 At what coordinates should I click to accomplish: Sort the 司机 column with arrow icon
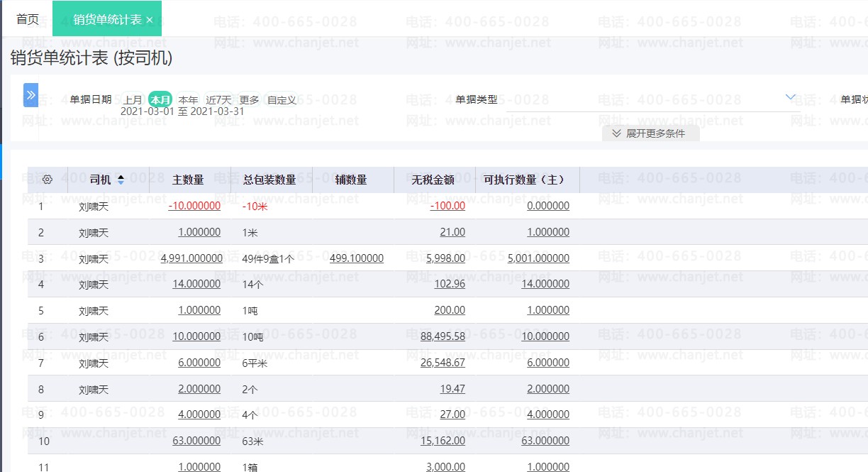click(121, 180)
